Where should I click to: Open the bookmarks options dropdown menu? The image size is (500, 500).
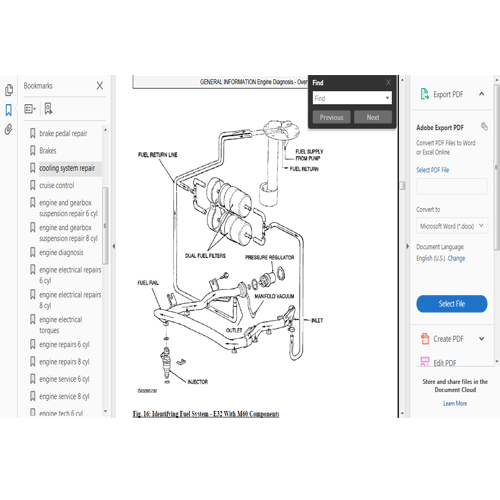coord(30,109)
